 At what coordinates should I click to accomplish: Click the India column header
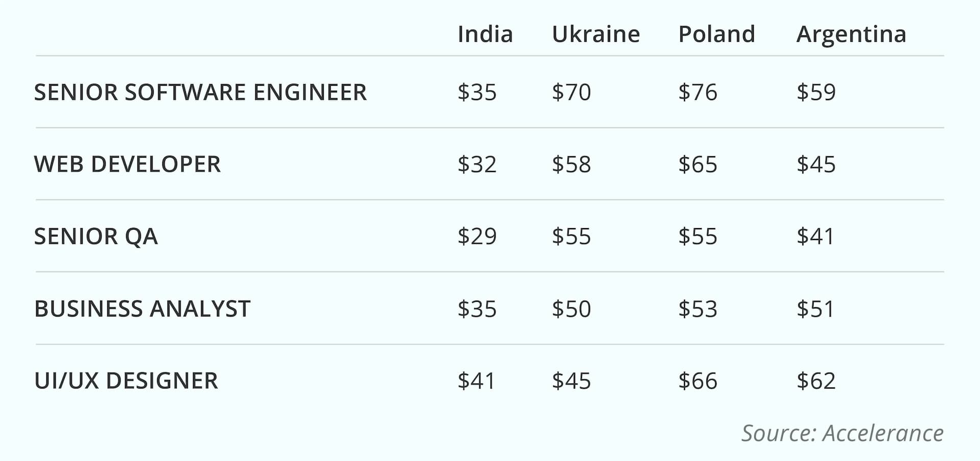click(485, 34)
